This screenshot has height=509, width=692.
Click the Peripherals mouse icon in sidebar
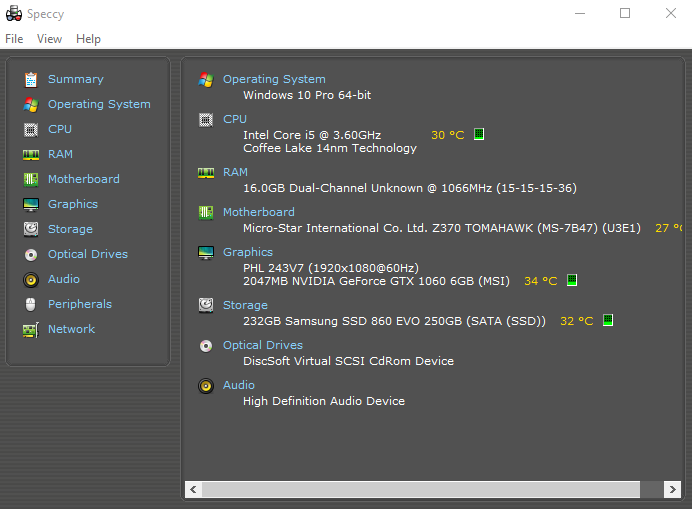(30, 305)
